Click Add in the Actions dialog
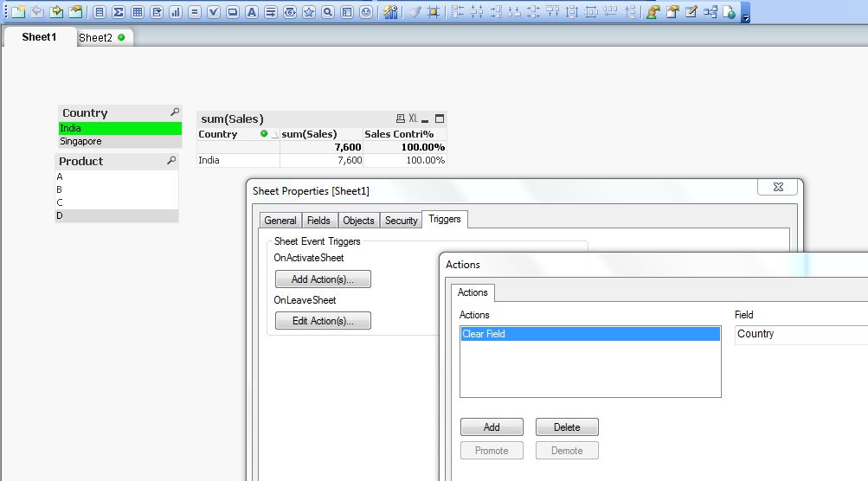Image resolution: width=868 pixels, height=481 pixels. (492, 426)
